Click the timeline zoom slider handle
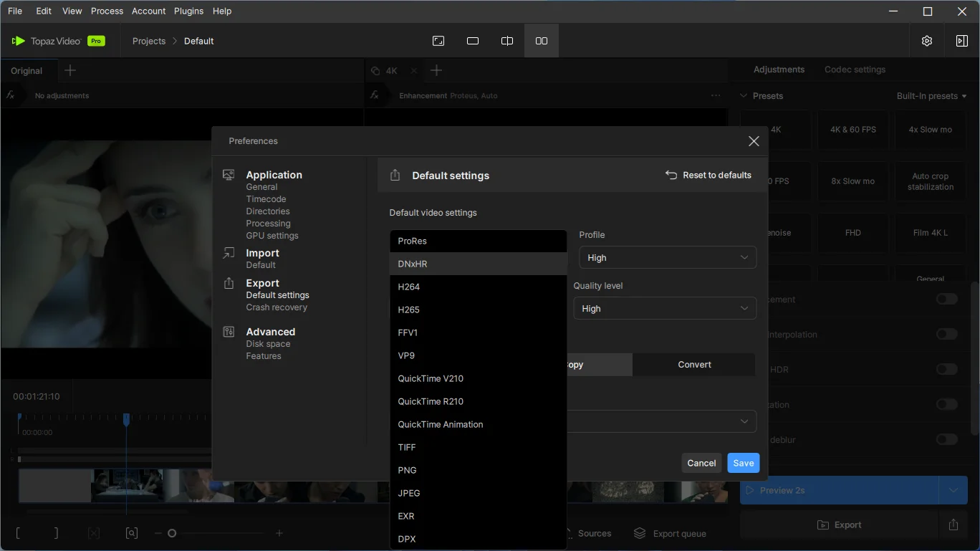980x551 pixels. point(172,533)
